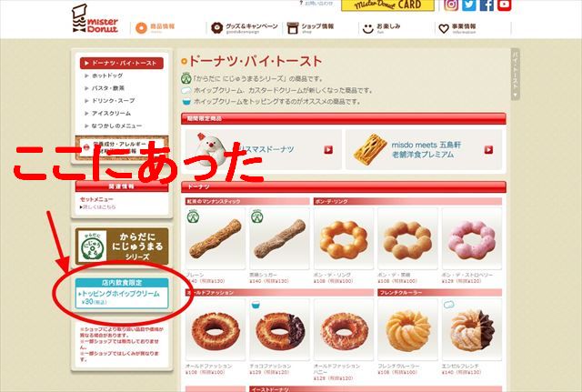Image resolution: width=582 pixels, height=392 pixels.
Task: Click the セットメニュー details link
Action: (97, 206)
